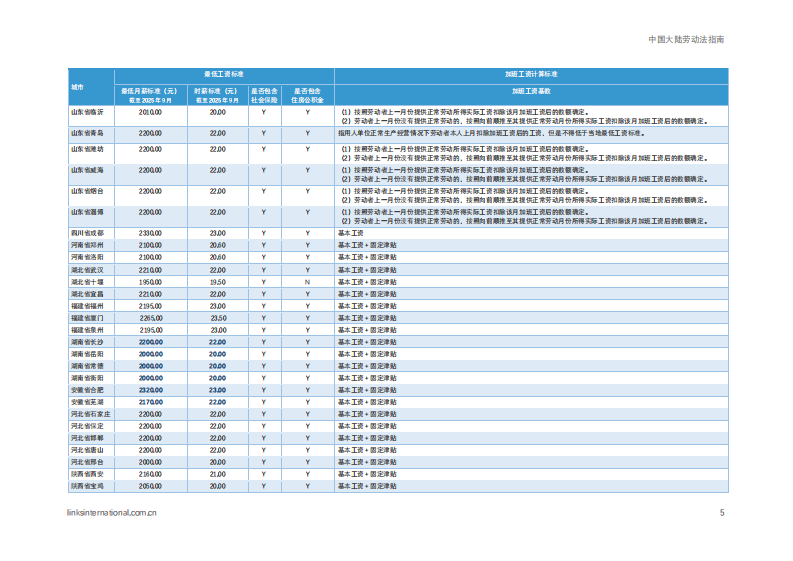Image resolution: width=793 pixels, height=561 pixels.
Task: Click the linksinternational.com.cn footer link
Action: (110, 514)
